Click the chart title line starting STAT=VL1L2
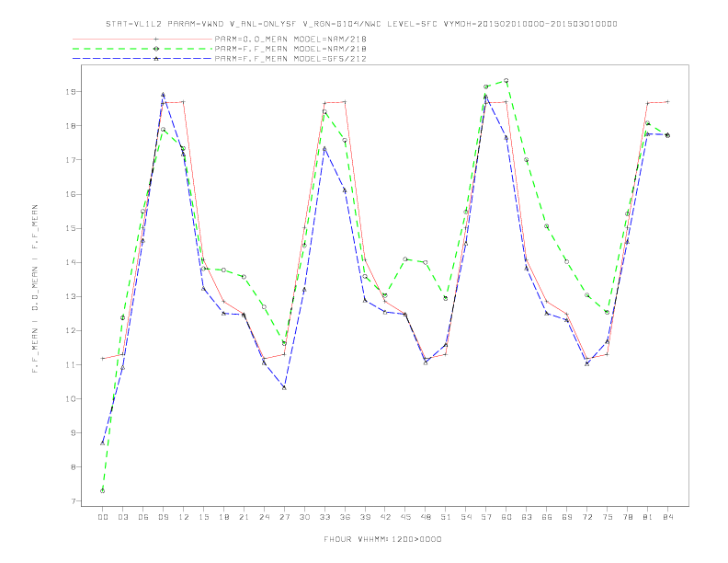 pos(361,24)
